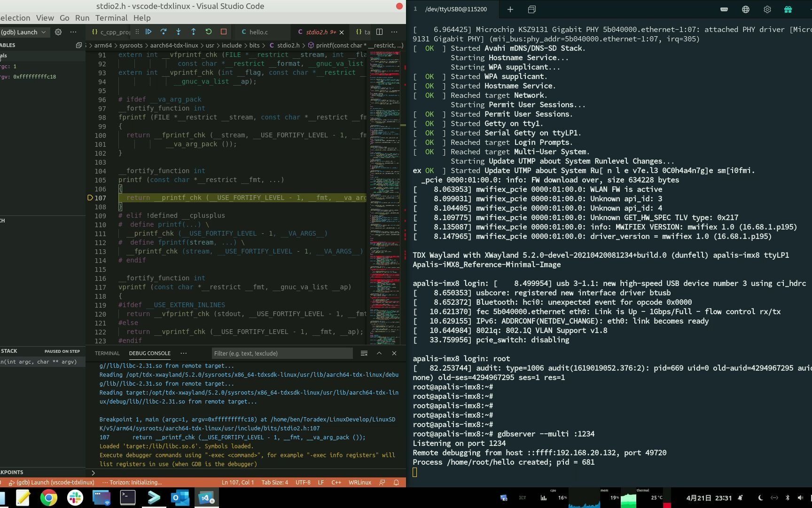Toggle the notifications bell in the status bar
The width and height of the screenshot is (812, 508).
(x=395, y=482)
